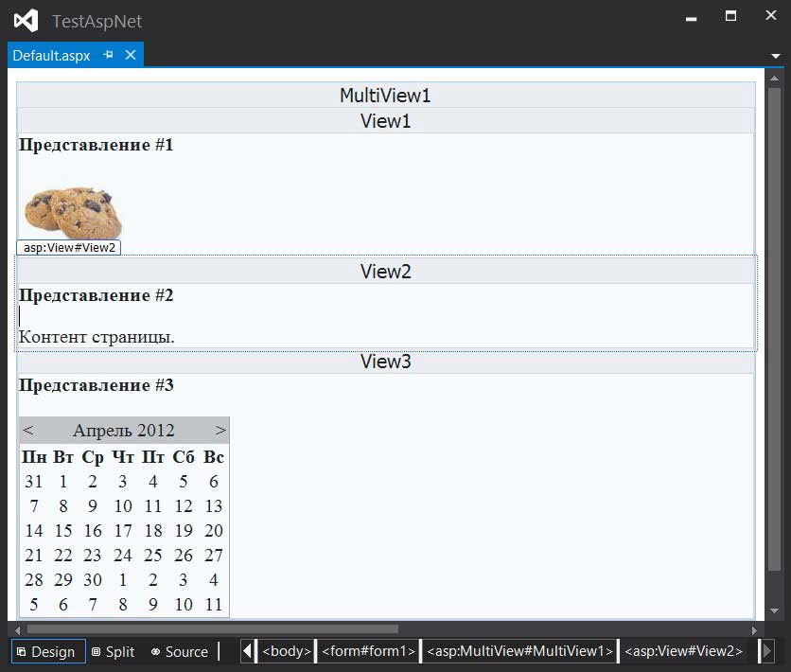The width and height of the screenshot is (791, 672).
Task: Click the 'Представление #1' heading text
Action: [x=96, y=145]
